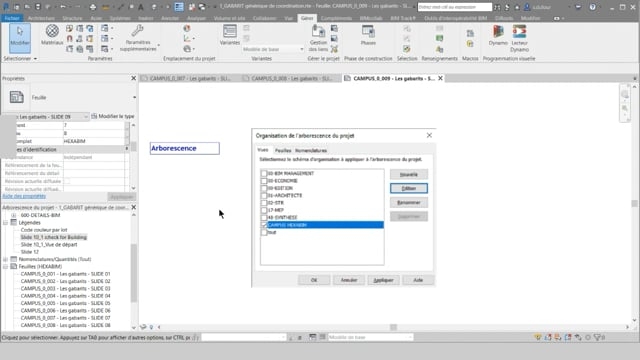Launch Dynamo from the ribbon
The width and height of the screenshot is (640, 360).
[x=498, y=35]
